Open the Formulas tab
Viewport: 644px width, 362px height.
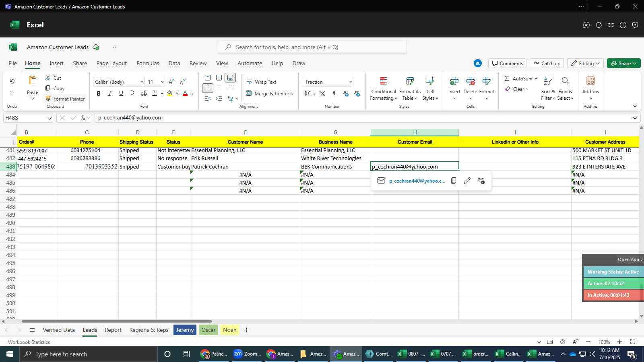coord(148,63)
